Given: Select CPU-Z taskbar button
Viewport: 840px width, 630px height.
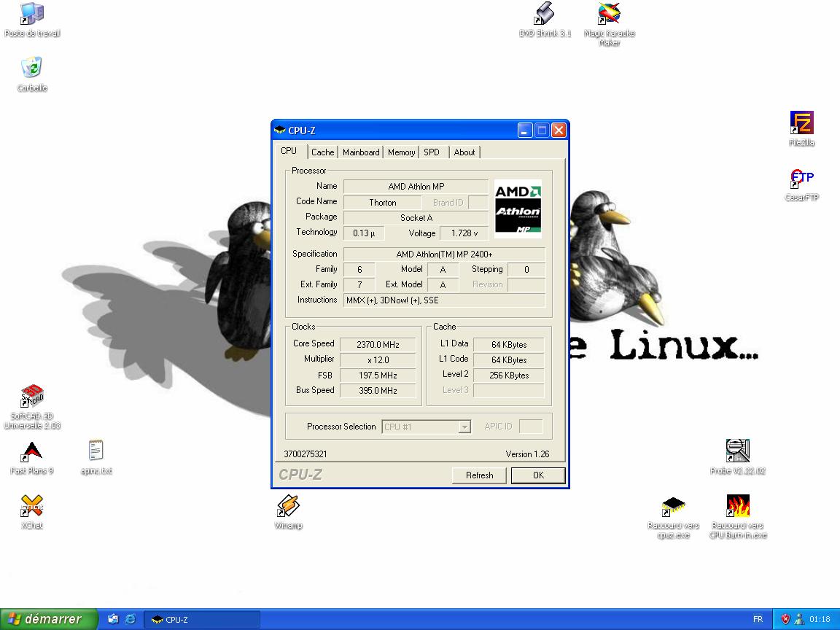Looking at the screenshot, I should point(202,619).
